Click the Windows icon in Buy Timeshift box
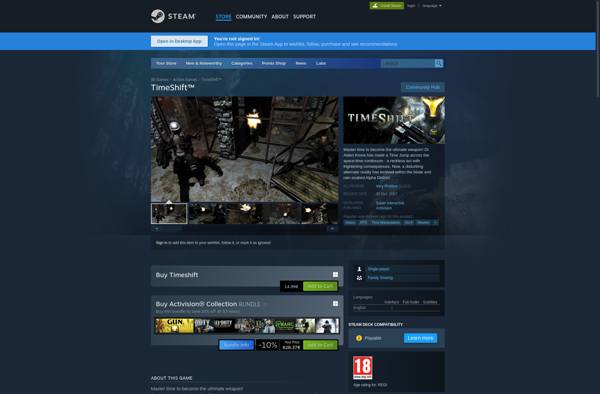Image resolution: width=600 pixels, height=394 pixels. coord(335,274)
